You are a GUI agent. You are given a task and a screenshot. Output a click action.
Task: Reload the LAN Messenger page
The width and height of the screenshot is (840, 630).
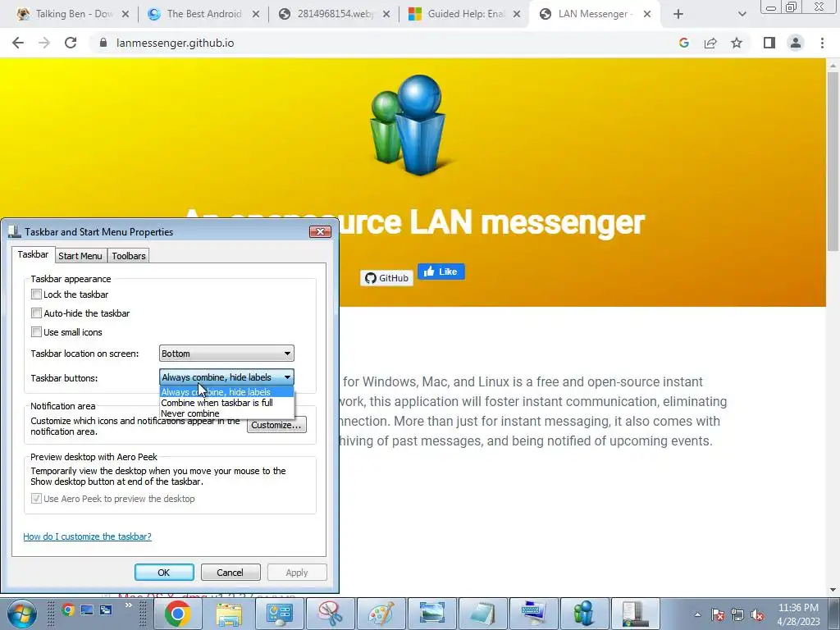tap(71, 43)
